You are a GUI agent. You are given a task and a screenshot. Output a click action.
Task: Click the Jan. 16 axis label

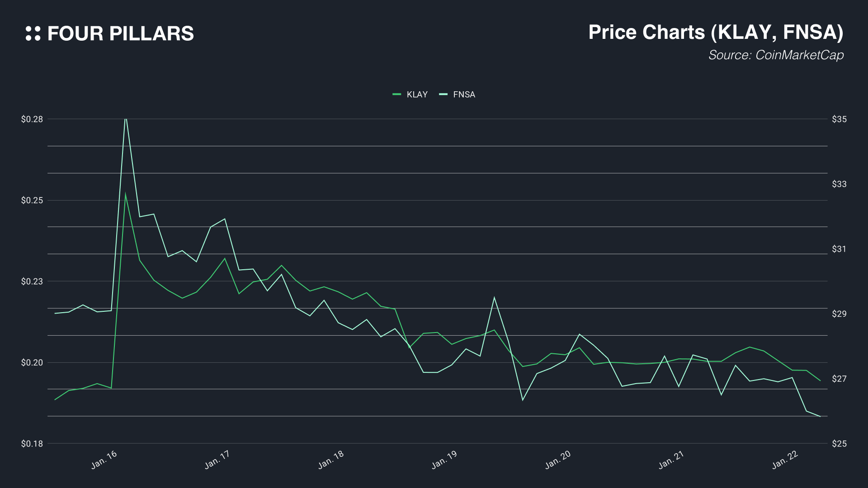(x=104, y=460)
